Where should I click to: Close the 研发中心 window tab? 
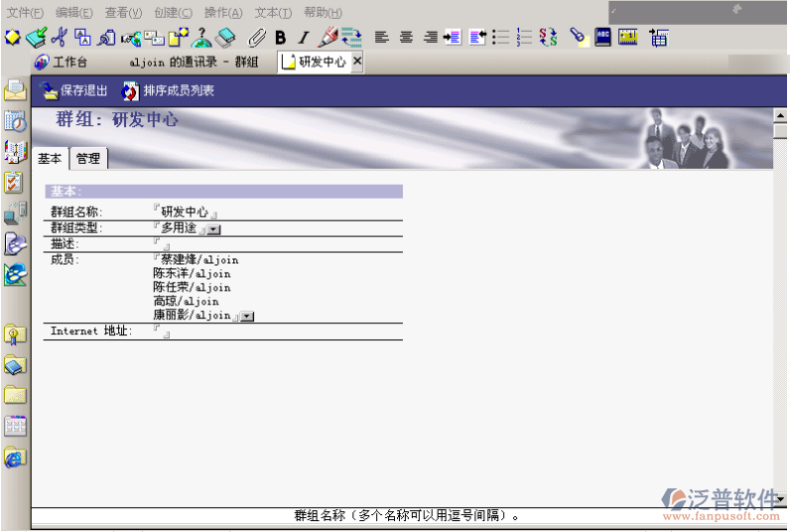click(x=356, y=61)
